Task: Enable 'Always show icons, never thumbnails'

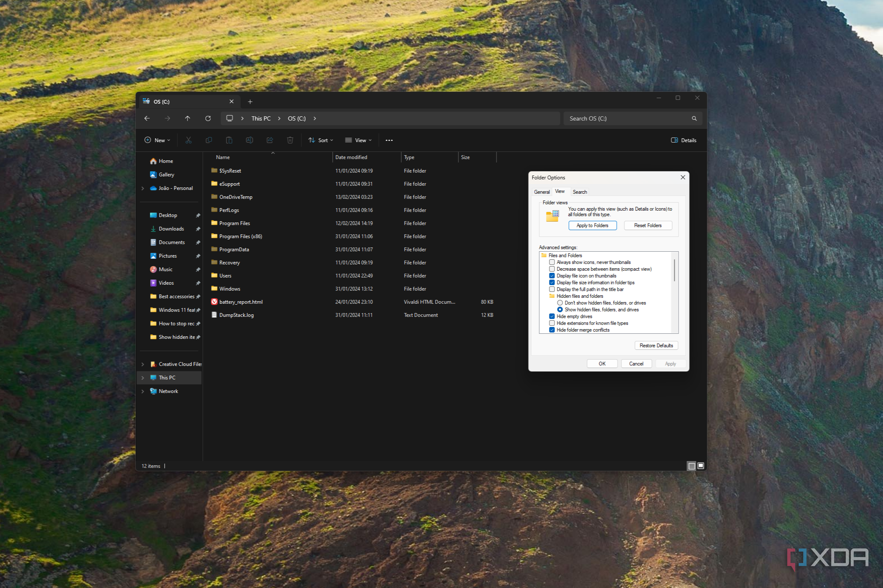Action: 552,262
